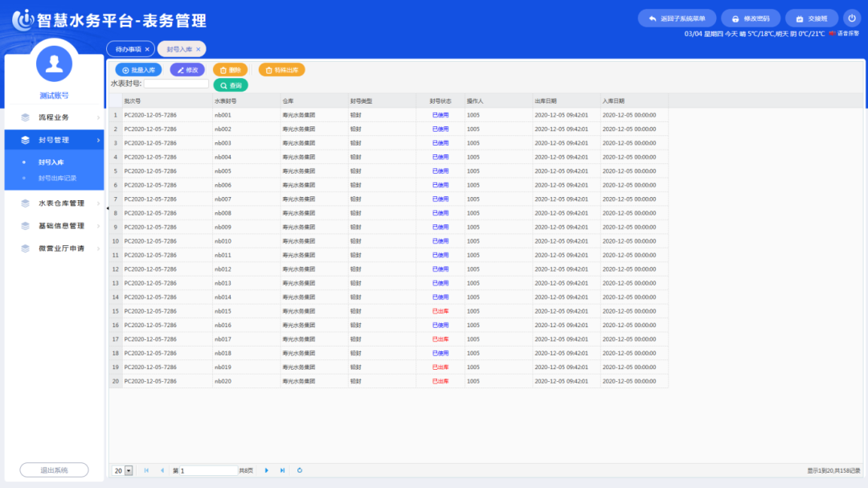
Task: Expand the 基础信息管理 sidebar menu
Action: pos(55,226)
